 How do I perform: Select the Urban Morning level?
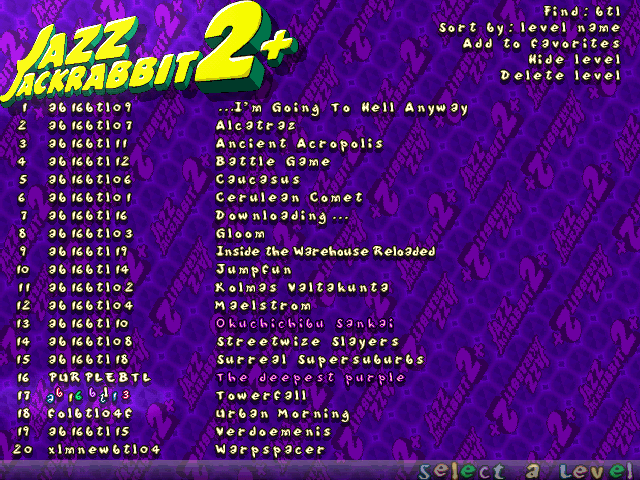coord(283,414)
